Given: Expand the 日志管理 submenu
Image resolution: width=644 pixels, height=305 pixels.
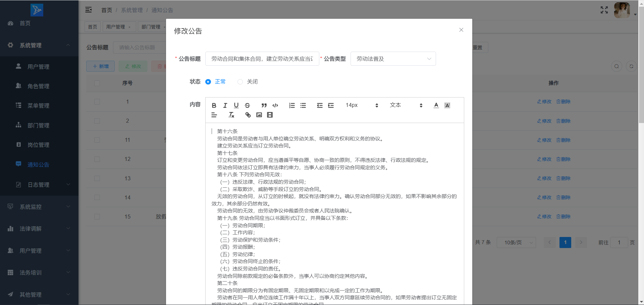Looking at the screenshot, I should point(39,185).
